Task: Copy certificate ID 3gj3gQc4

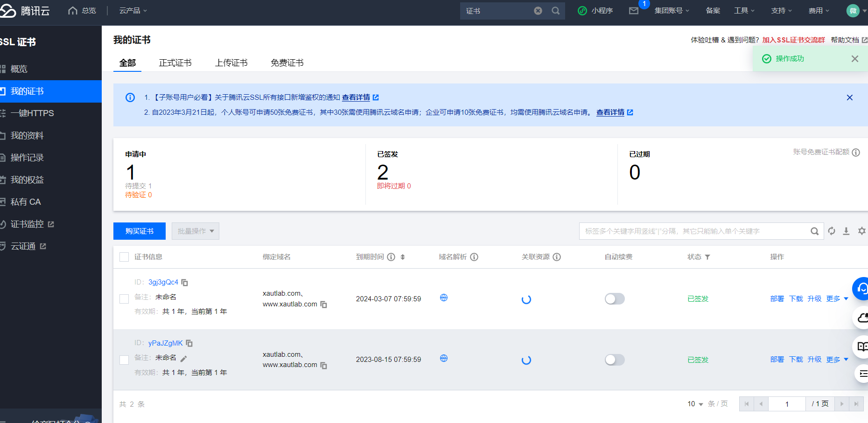Action: tap(185, 283)
